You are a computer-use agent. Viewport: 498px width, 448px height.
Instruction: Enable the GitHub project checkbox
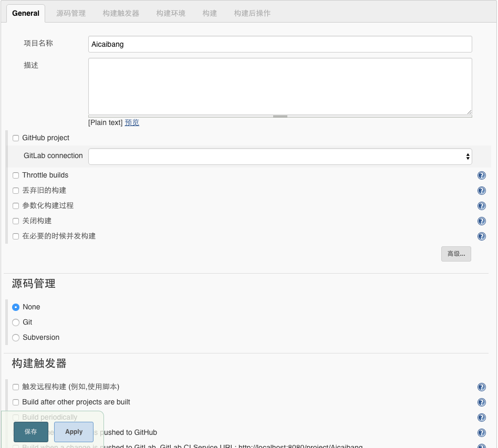point(16,138)
